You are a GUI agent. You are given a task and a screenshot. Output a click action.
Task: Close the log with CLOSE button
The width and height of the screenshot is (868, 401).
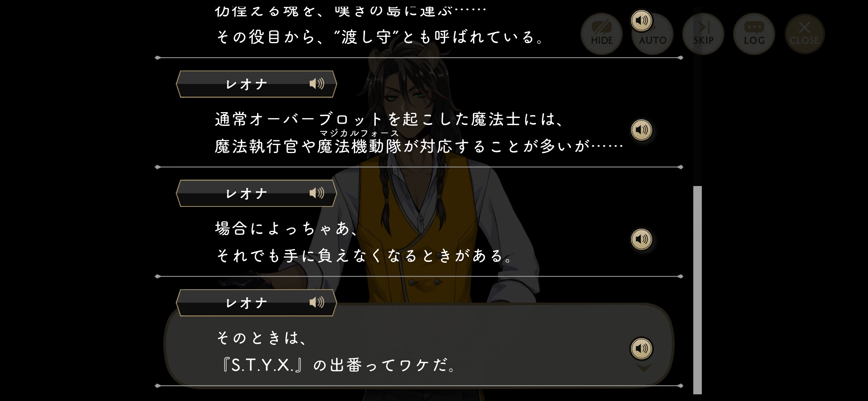805,34
